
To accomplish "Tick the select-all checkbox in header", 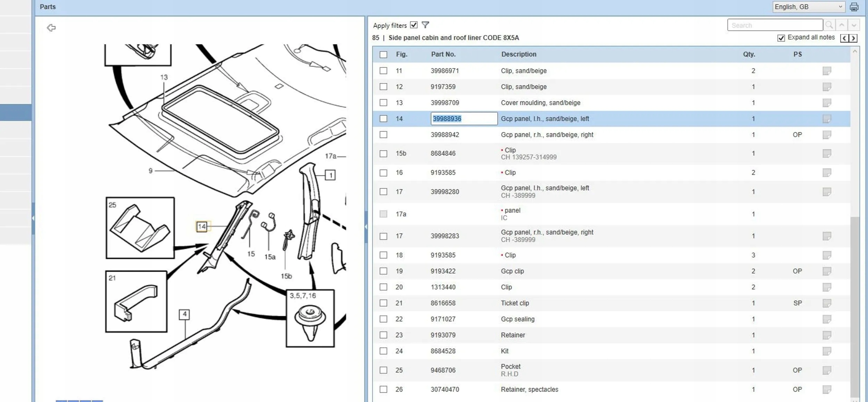I will (x=383, y=55).
